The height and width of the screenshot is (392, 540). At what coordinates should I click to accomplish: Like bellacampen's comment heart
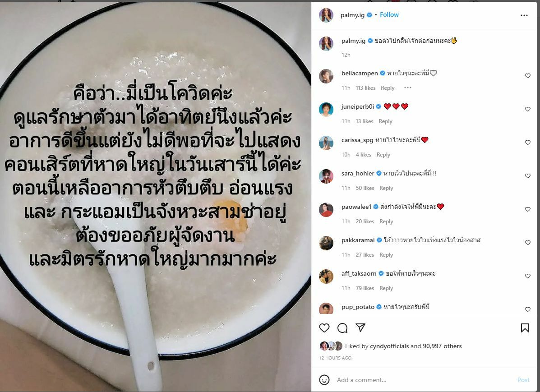[x=528, y=76]
